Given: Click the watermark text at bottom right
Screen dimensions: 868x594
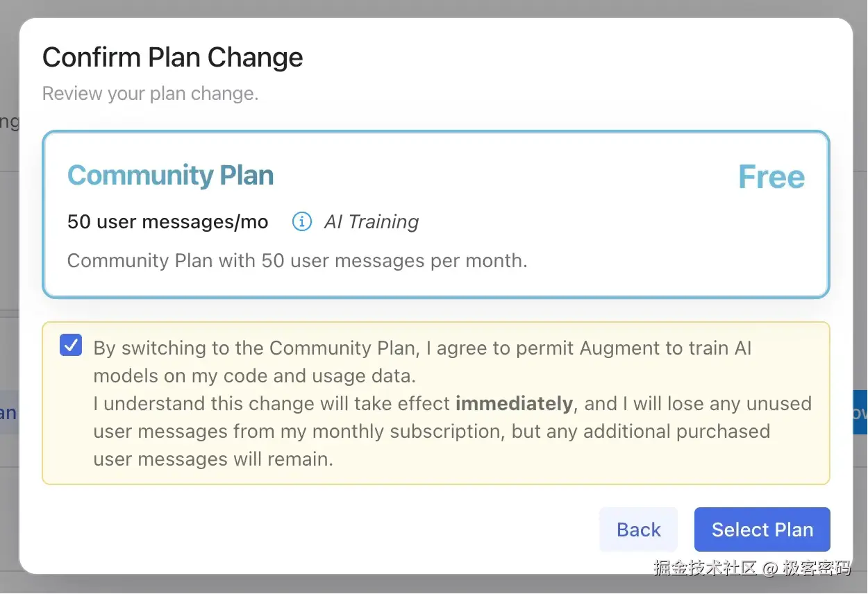Looking at the screenshot, I should pyautogui.click(x=751, y=568).
